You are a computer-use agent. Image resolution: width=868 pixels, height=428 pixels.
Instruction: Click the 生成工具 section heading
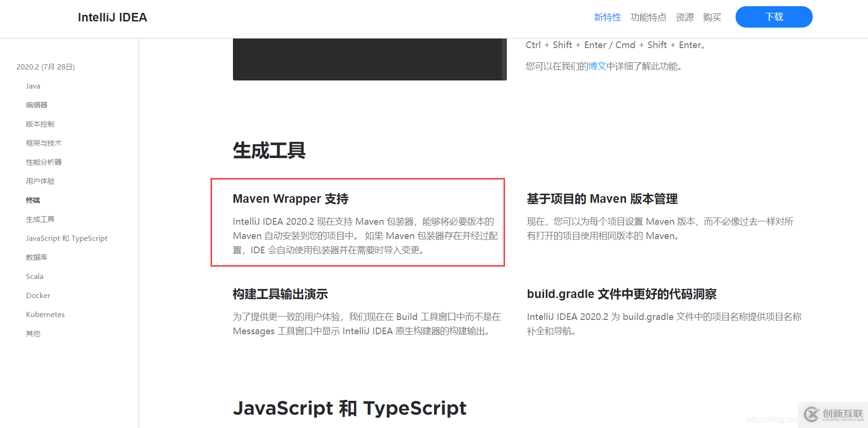(269, 150)
